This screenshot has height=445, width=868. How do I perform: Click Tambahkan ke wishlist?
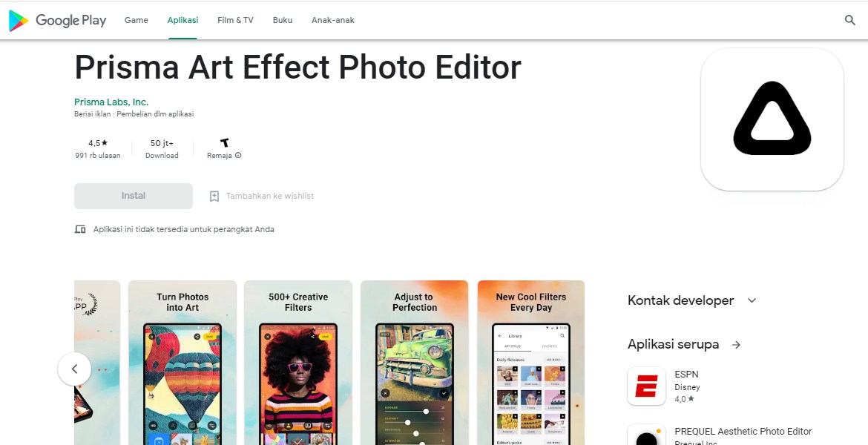click(269, 196)
